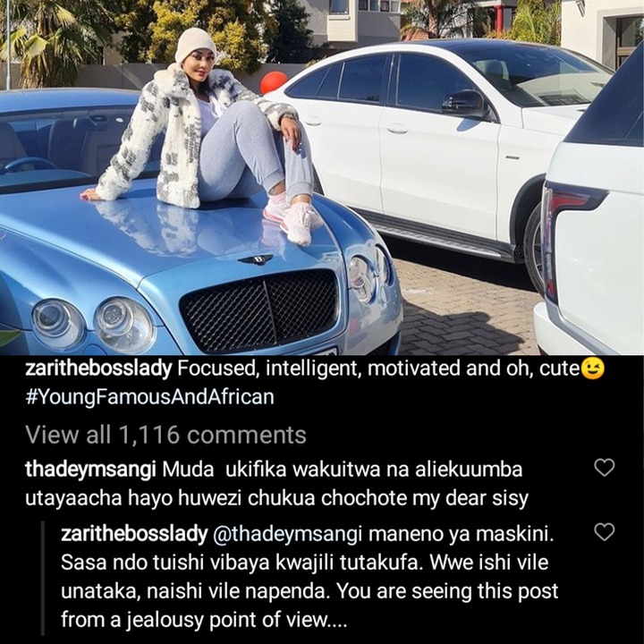This screenshot has height=644, width=644.
Task: Open thadeymsangi's profile from the comment username
Action: pos(90,470)
